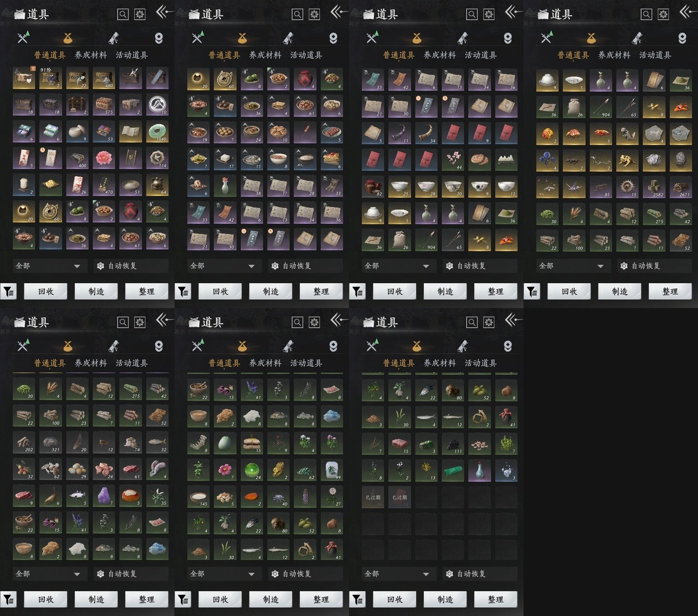Select the first 已过期 expired item slot

373,497
